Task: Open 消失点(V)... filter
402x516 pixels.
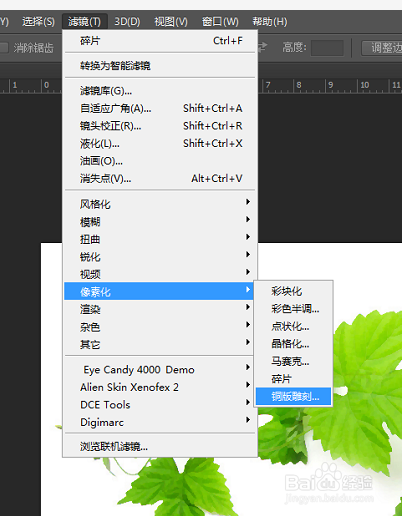Action: click(x=160, y=179)
